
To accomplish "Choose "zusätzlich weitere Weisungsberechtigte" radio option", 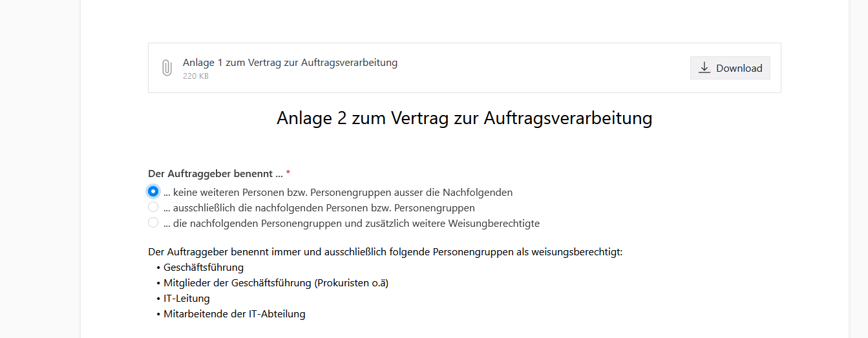I will tap(153, 223).
